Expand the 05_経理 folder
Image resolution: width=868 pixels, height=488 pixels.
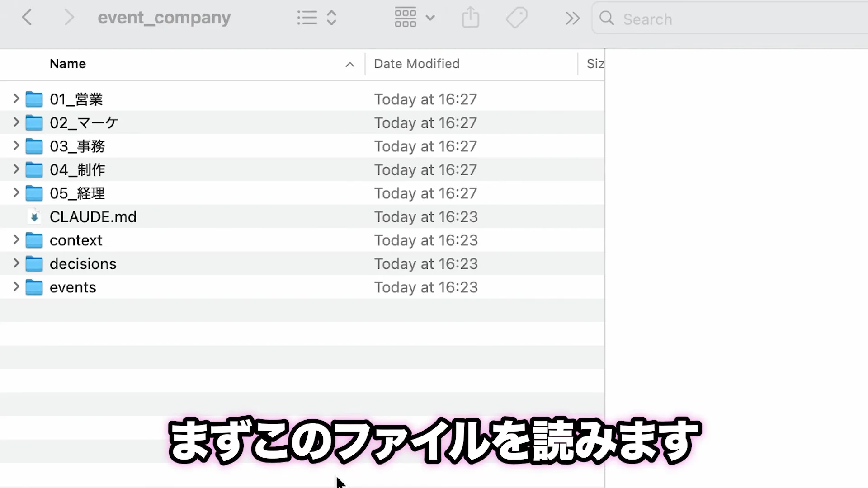(16, 192)
